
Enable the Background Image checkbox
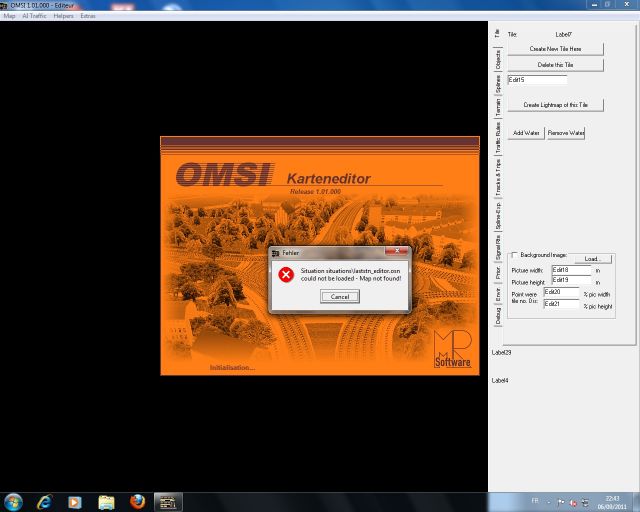point(514,255)
